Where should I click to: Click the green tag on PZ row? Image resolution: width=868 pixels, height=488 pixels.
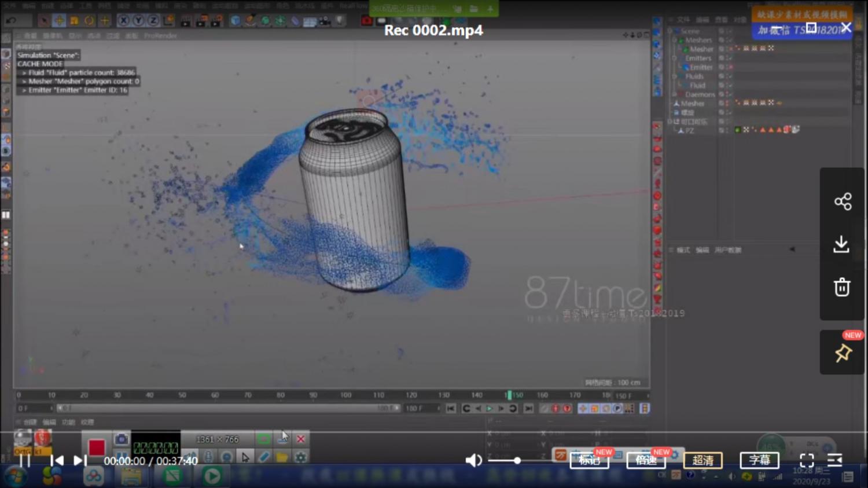[738, 130]
